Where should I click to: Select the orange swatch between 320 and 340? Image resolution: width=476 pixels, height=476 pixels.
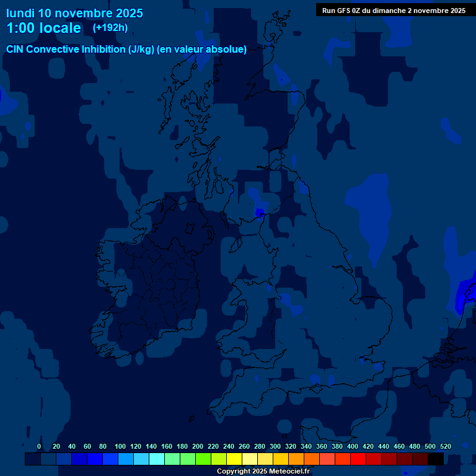click(296, 459)
